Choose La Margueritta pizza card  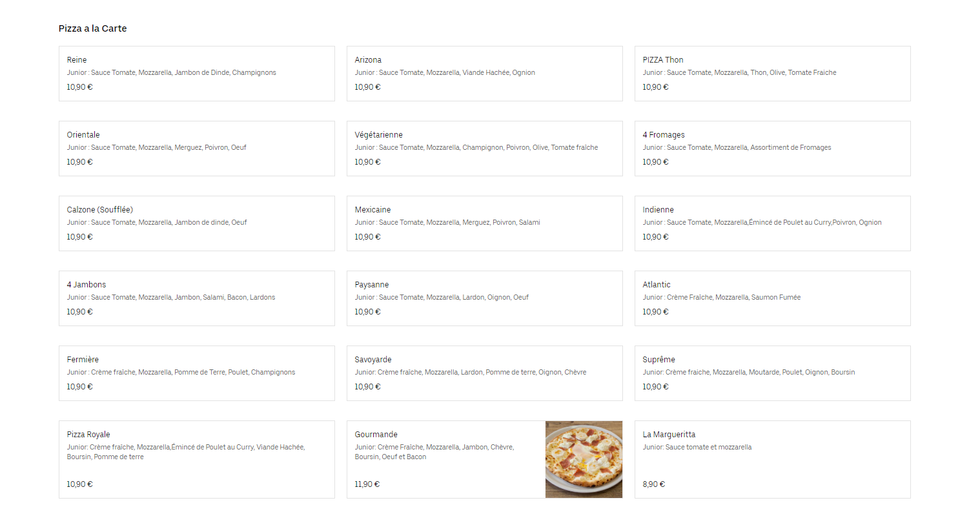coord(773,459)
